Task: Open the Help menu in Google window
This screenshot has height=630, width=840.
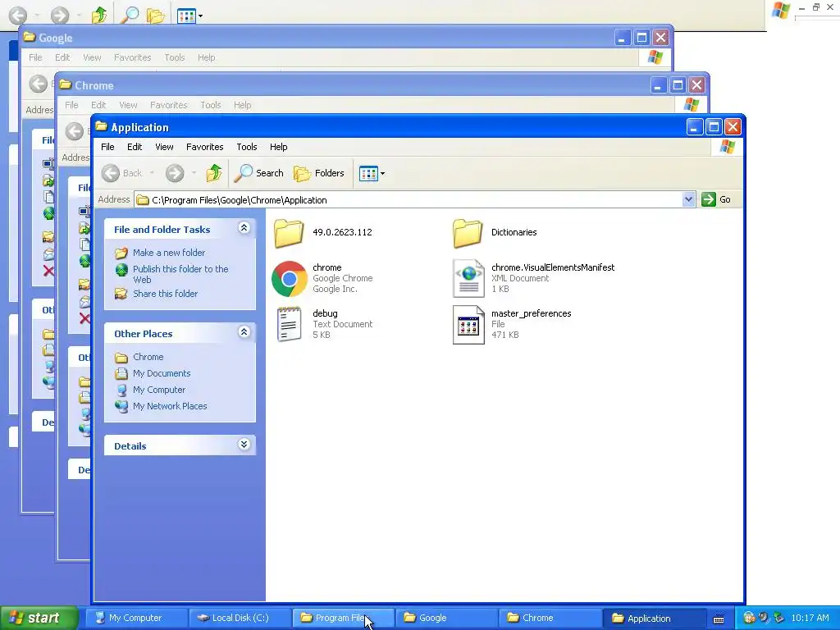Action: pyautogui.click(x=206, y=57)
